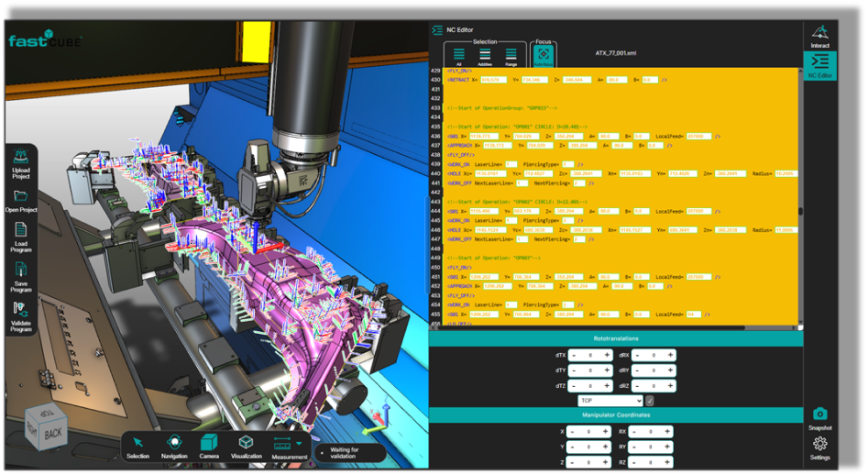
Task: Take a Snapshot of the scene
Action: click(819, 418)
